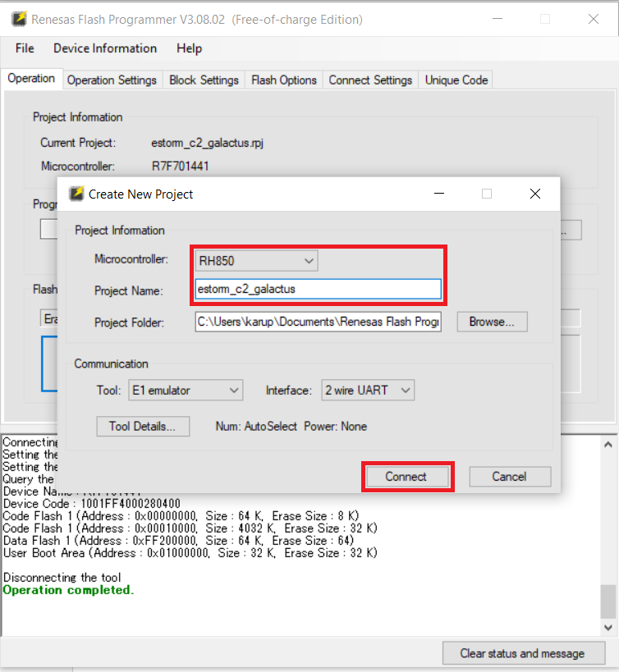Switch to the Operation Settings tab
Viewport: 619px width, 672px height.
112,80
